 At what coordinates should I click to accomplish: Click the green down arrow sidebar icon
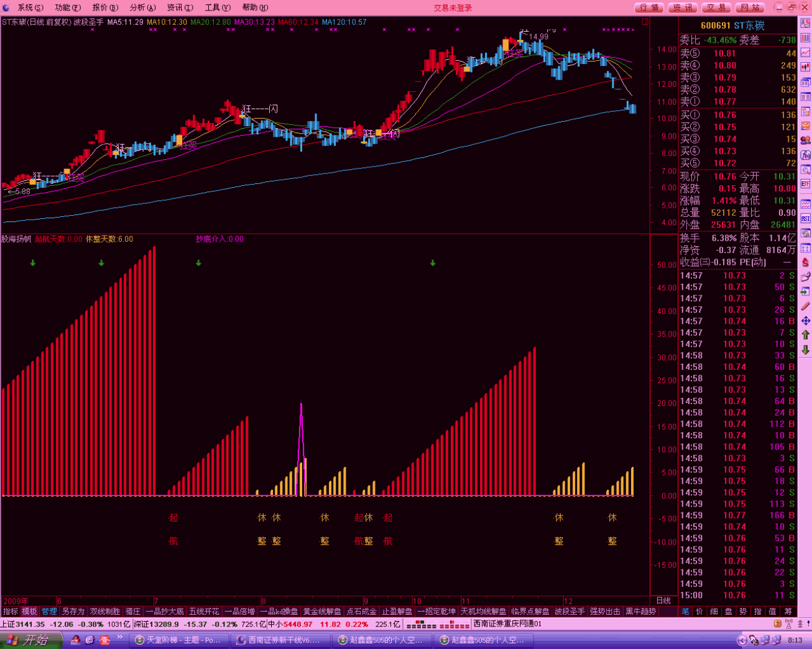(805, 350)
